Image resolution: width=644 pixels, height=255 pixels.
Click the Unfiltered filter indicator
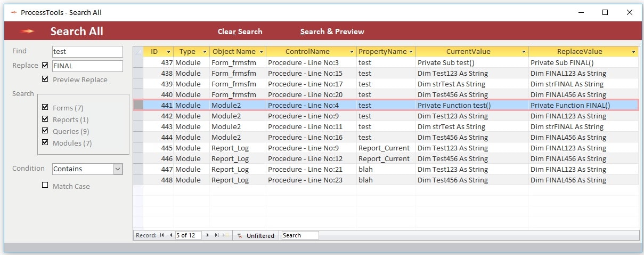(256, 235)
